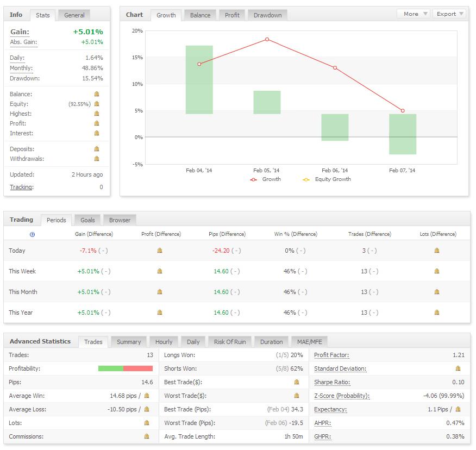Click the lock icon next to Balance

[x=97, y=94]
